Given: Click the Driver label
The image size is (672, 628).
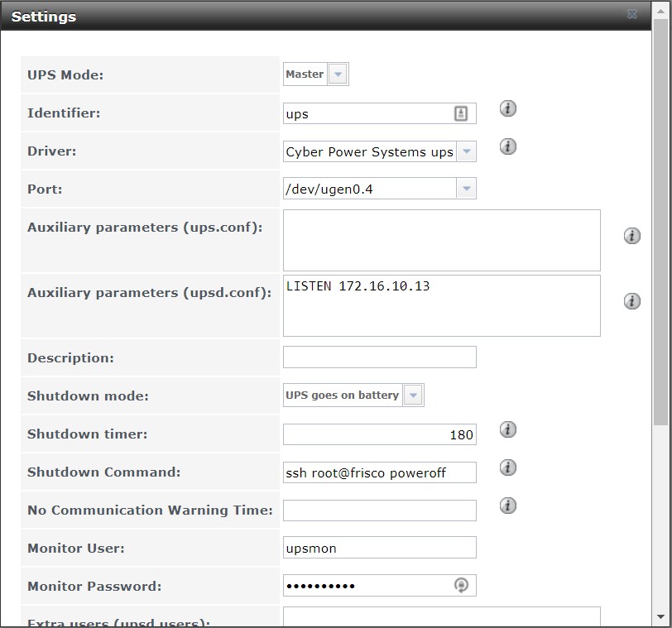Looking at the screenshot, I should [52, 151].
